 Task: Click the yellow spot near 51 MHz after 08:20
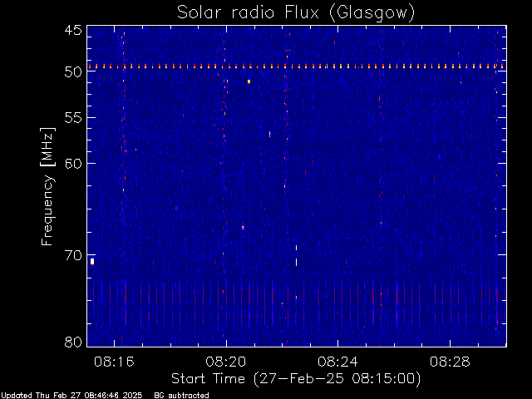coord(249,81)
